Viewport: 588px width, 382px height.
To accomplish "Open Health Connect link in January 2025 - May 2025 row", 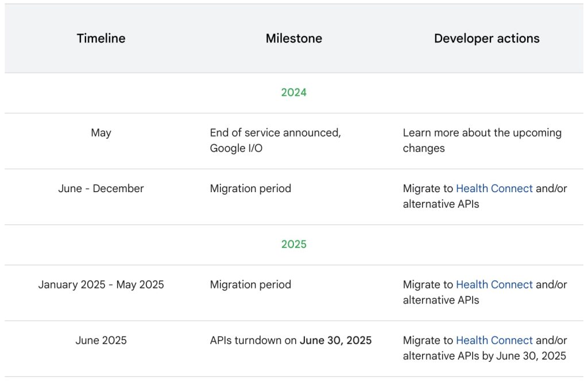I will click(x=494, y=285).
